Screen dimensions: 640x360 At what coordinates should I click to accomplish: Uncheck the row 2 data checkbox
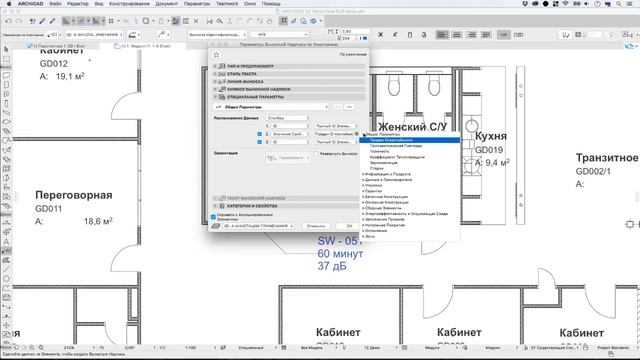260,134
